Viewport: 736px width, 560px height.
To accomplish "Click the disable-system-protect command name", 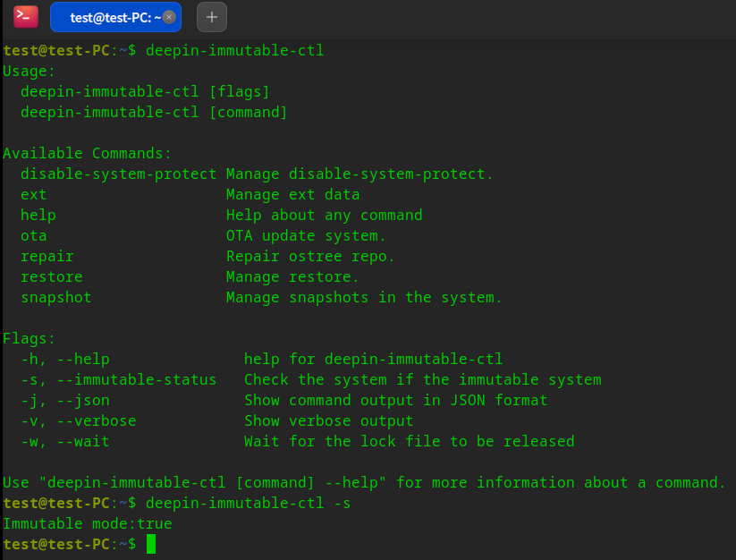I will [x=118, y=174].
